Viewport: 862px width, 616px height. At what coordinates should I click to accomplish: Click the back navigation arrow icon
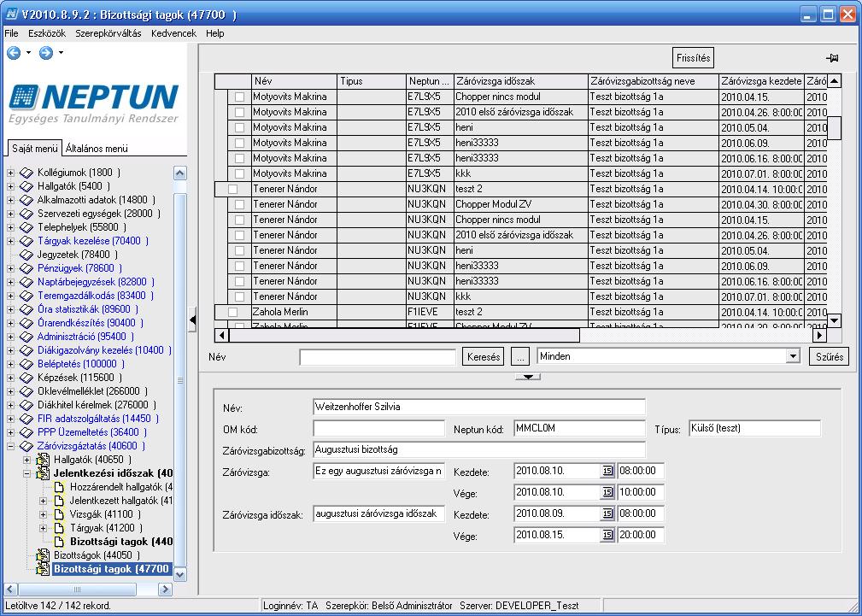click(x=13, y=53)
